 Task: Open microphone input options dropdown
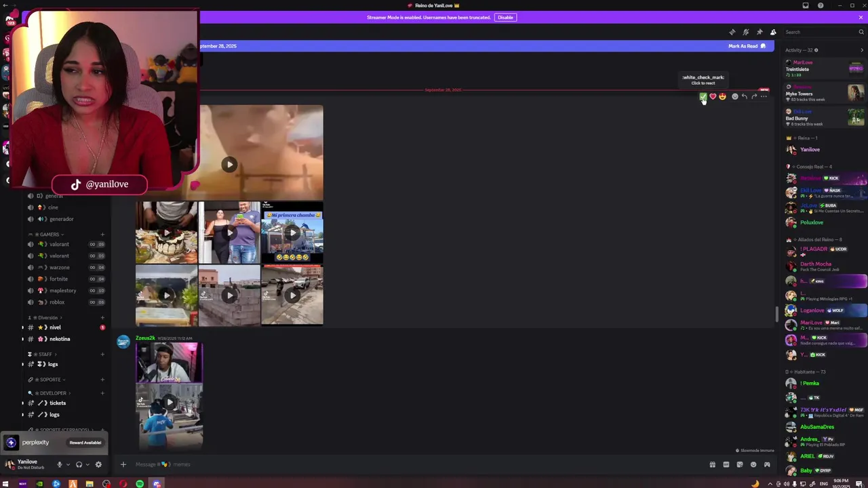click(x=68, y=464)
